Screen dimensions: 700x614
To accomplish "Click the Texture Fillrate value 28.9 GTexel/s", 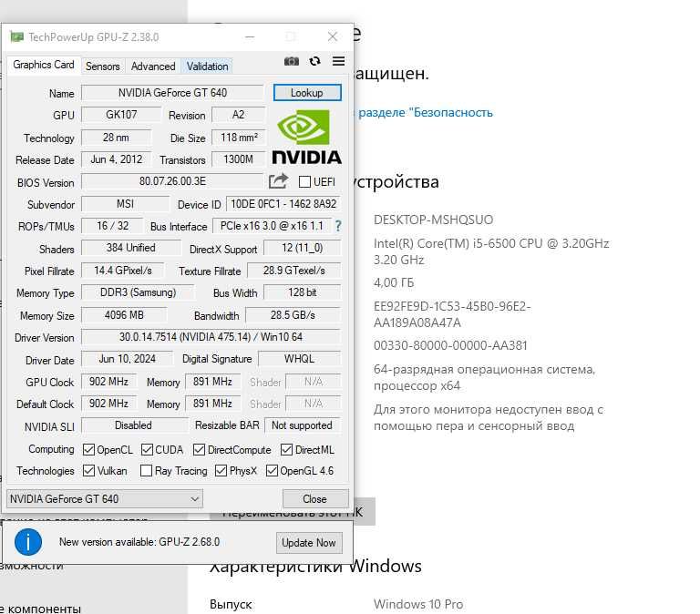I will [x=293, y=271].
